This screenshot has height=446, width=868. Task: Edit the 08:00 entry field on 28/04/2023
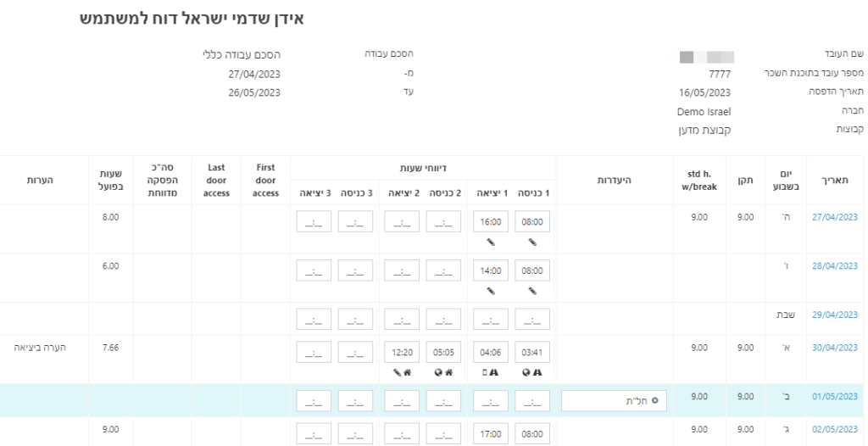point(532,270)
